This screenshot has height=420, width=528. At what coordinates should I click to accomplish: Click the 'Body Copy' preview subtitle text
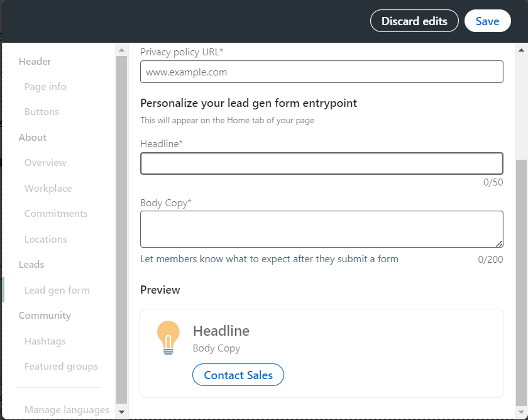pyautogui.click(x=216, y=348)
